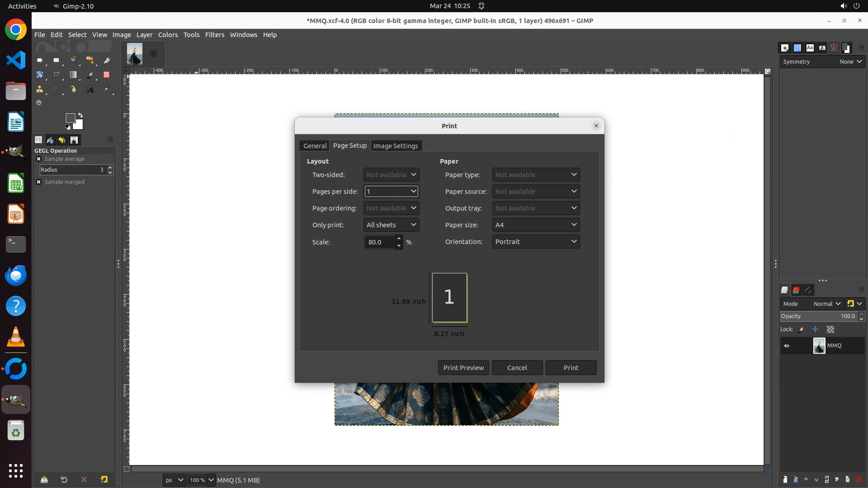
Task: Click the Print Preview button
Action: pyautogui.click(x=463, y=368)
